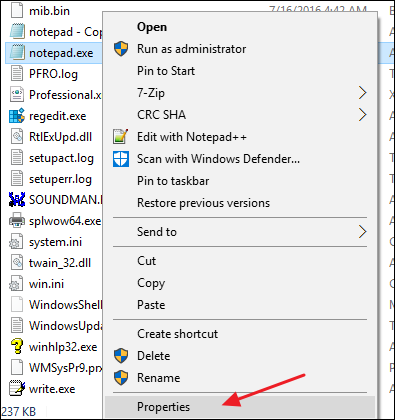
Task: Click the twain_32.dll file icon
Action: click(x=17, y=263)
